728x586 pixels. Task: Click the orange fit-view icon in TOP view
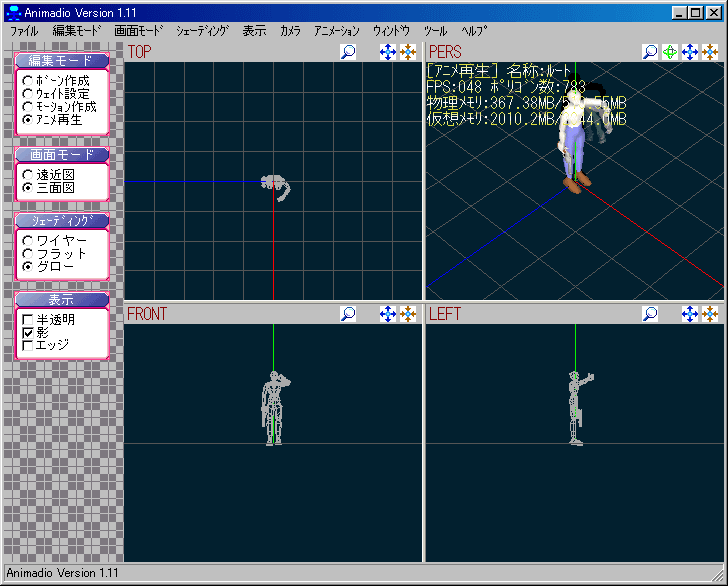click(408, 52)
